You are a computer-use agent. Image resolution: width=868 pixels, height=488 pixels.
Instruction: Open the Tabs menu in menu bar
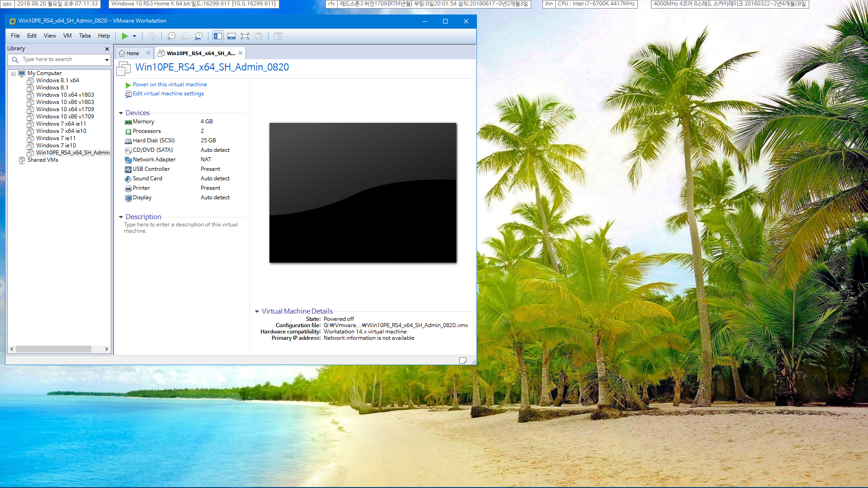[84, 36]
